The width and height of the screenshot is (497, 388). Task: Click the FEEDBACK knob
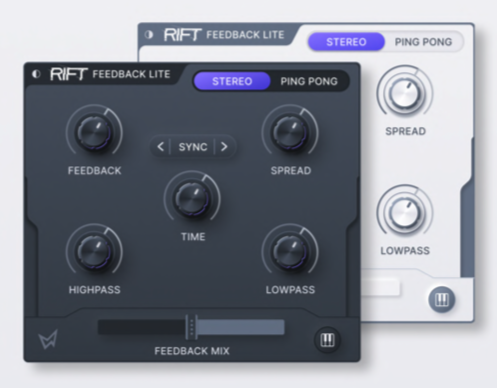94,133
